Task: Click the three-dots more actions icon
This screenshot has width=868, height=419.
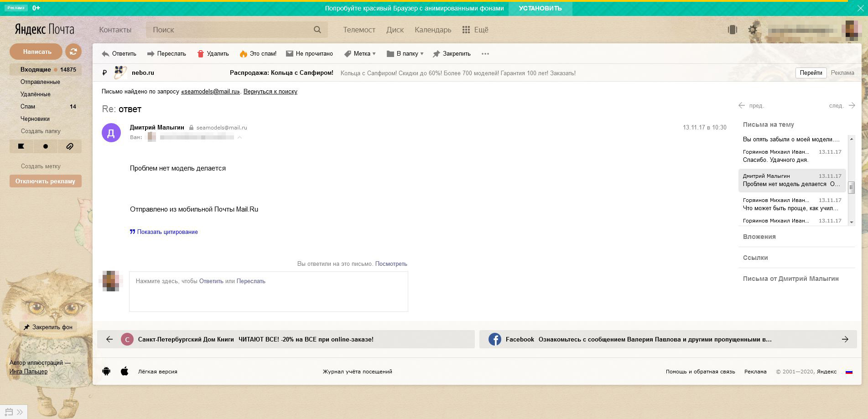Action: click(x=485, y=54)
